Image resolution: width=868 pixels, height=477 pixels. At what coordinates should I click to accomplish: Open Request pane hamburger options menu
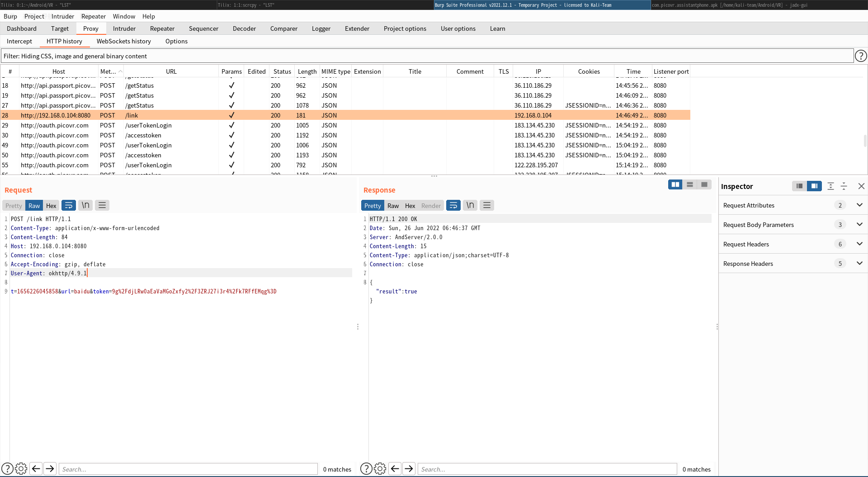102,205
